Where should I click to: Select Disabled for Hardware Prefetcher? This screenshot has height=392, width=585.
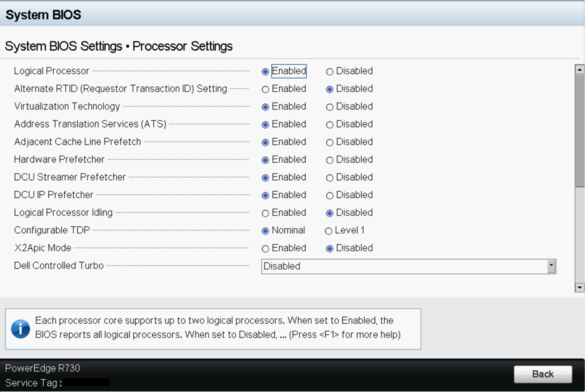[329, 160]
